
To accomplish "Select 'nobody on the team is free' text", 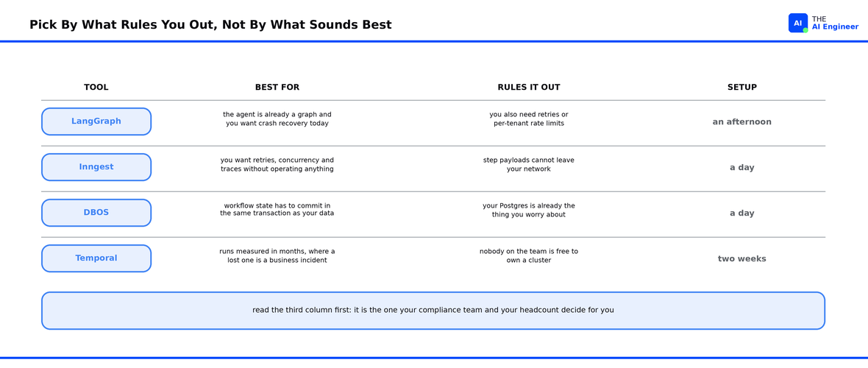I will point(529,255).
